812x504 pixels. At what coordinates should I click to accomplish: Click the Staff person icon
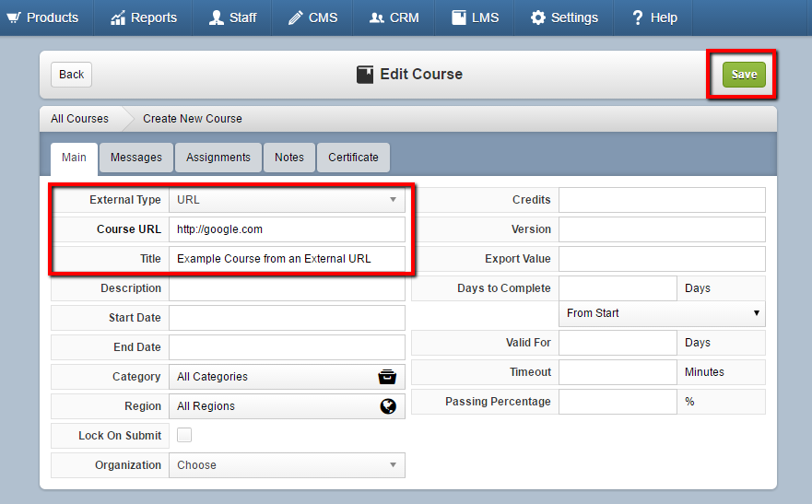(x=216, y=18)
